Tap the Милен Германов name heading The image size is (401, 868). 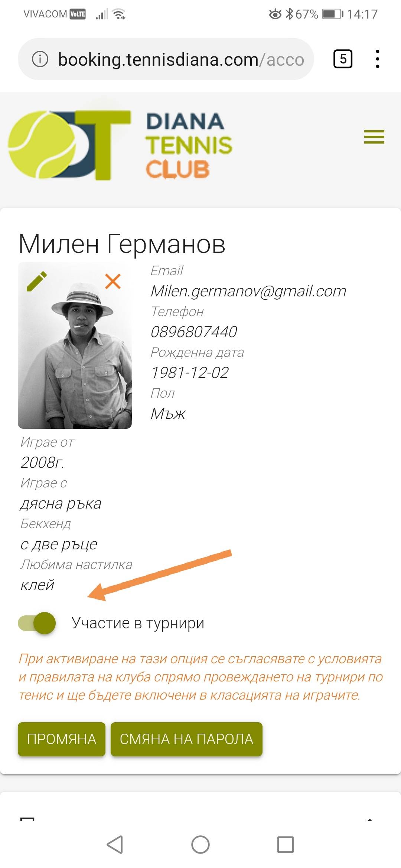click(122, 244)
